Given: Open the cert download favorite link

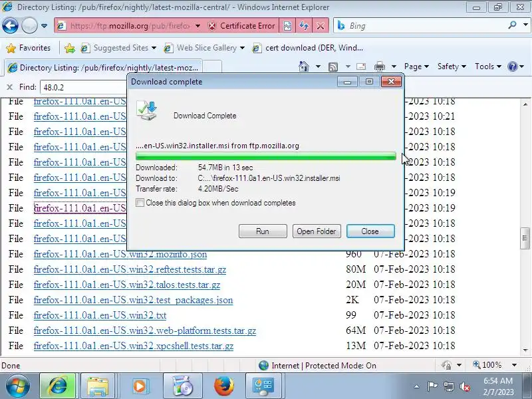Looking at the screenshot, I should click(x=308, y=48).
